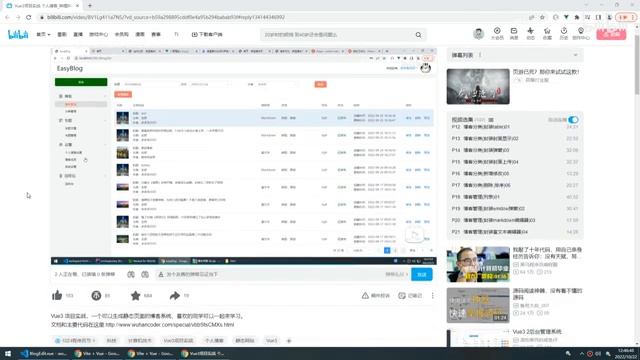Play episode P15 in 视频选集
Viewport: 640px width, 360px height.
(x=515, y=162)
